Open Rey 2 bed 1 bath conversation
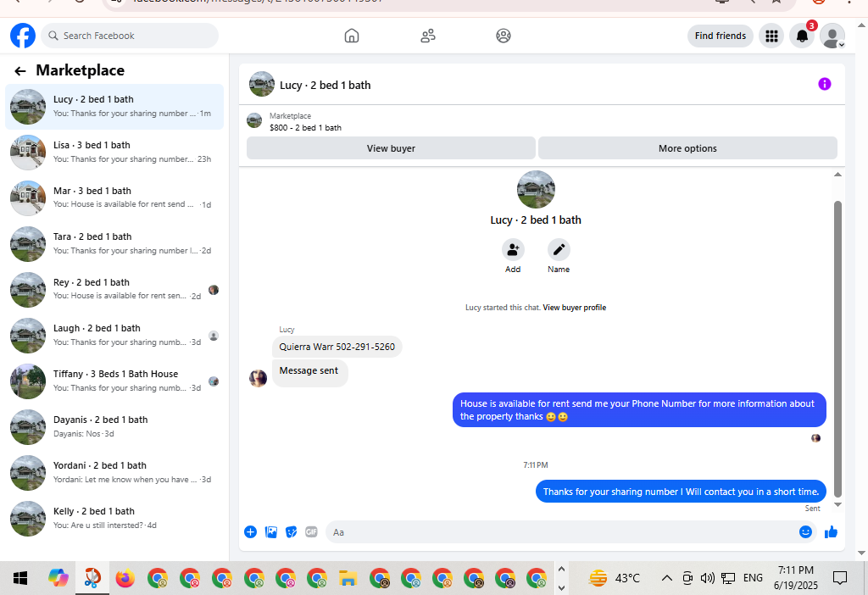868x595 pixels. pyautogui.click(x=114, y=290)
